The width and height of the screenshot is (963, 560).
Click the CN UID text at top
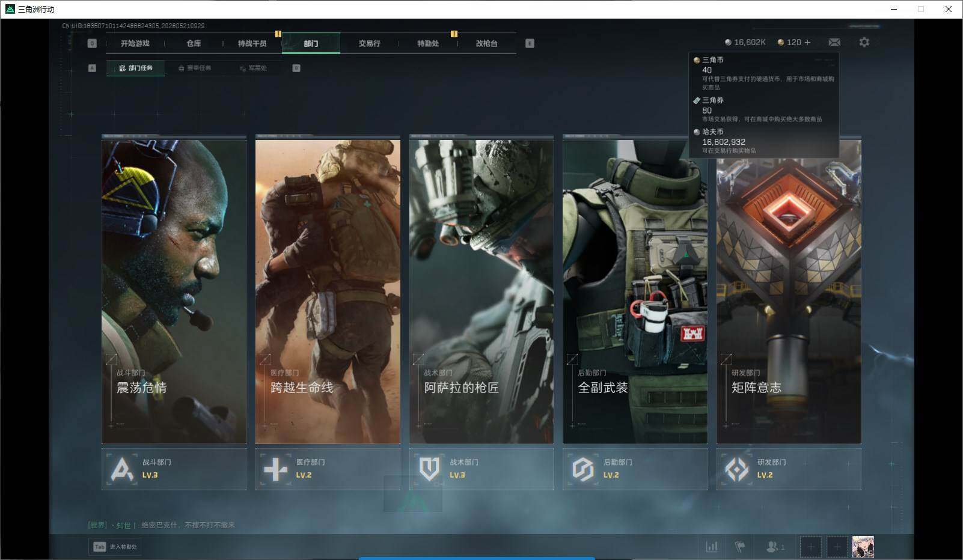coord(133,26)
